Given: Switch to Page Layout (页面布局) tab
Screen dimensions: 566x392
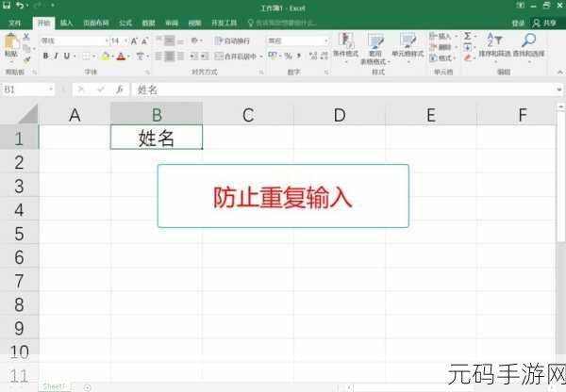Looking at the screenshot, I should click(x=96, y=23).
